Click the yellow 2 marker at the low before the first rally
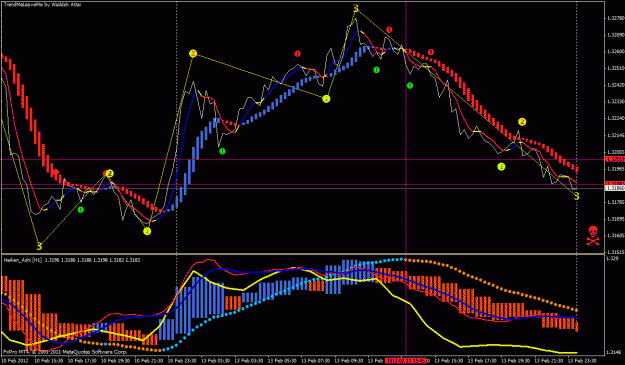Screen dimensions: 625x365 [x=147, y=231]
